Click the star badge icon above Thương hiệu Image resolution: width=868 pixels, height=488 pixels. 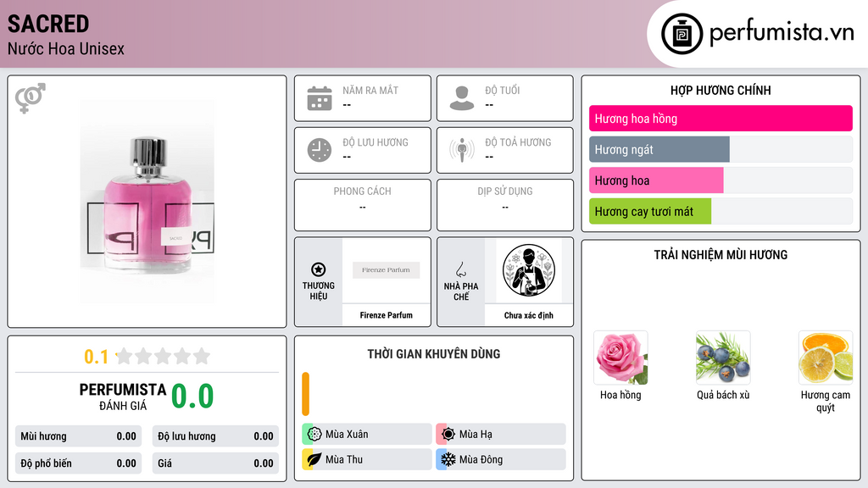pyautogui.click(x=319, y=269)
